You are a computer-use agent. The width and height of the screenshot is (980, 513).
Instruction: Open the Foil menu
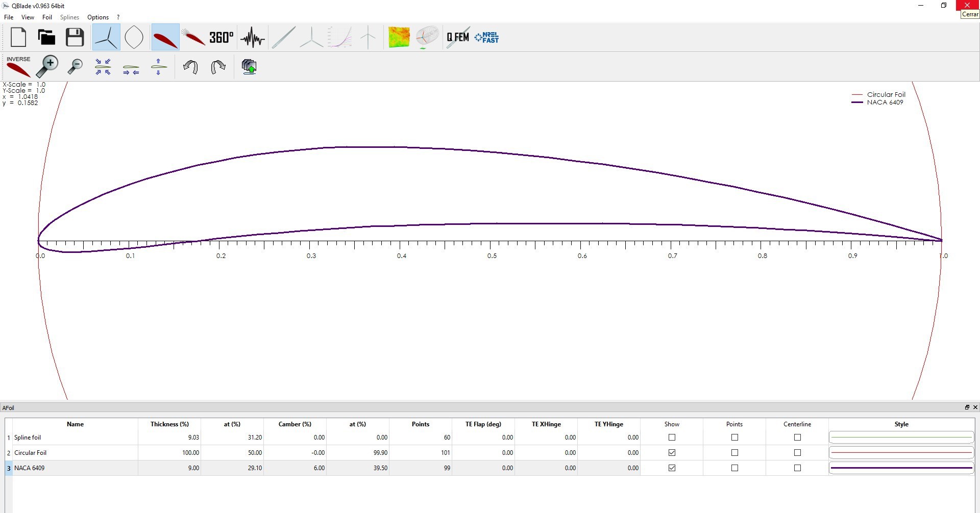tap(47, 17)
